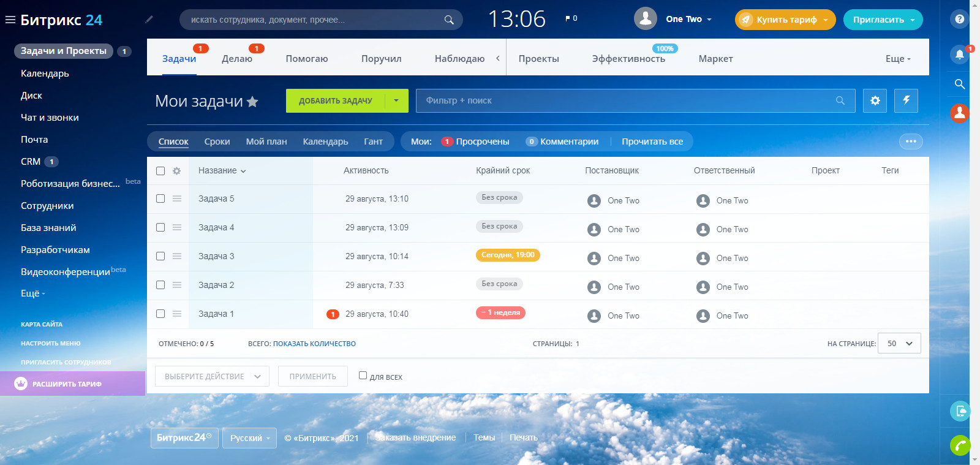This screenshot has width=980, height=465.
Task: Click the hamburger menu icon beside Битрикс 24
Action: (10, 20)
